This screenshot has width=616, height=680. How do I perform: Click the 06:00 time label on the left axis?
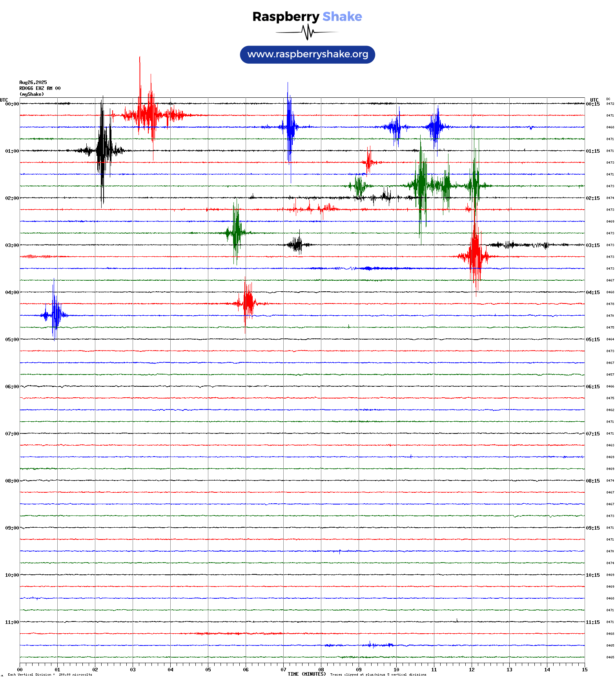click(x=12, y=387)
